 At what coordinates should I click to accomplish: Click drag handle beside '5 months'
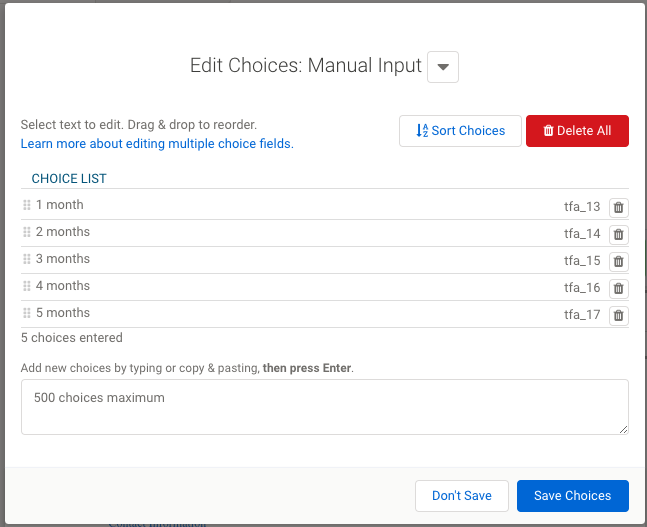point(27,313)
